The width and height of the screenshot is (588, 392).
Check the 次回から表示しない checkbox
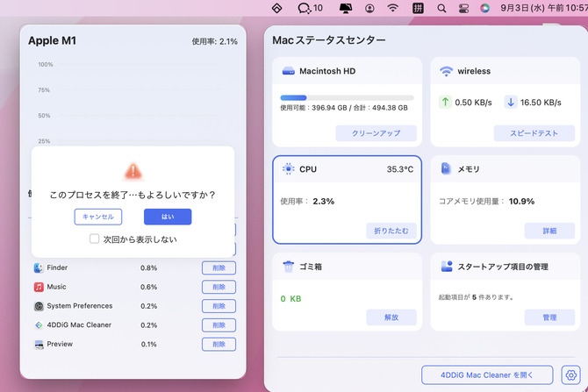pos(94,239)
